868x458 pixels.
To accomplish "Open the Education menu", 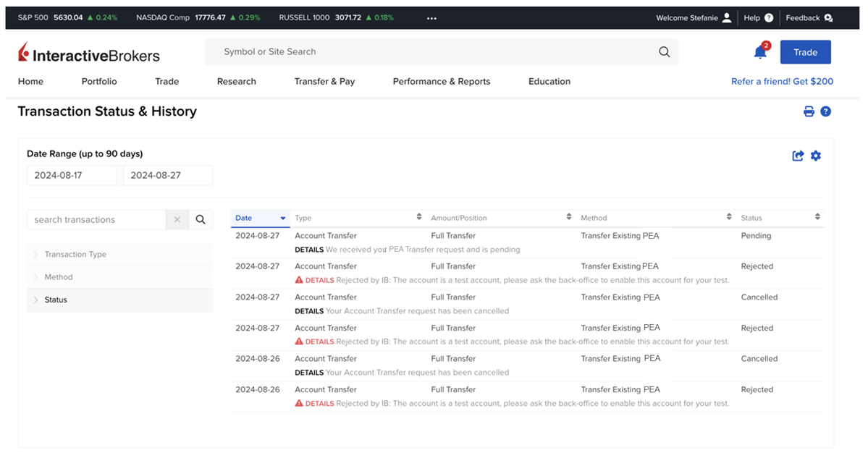I will (x=549, y=81).
